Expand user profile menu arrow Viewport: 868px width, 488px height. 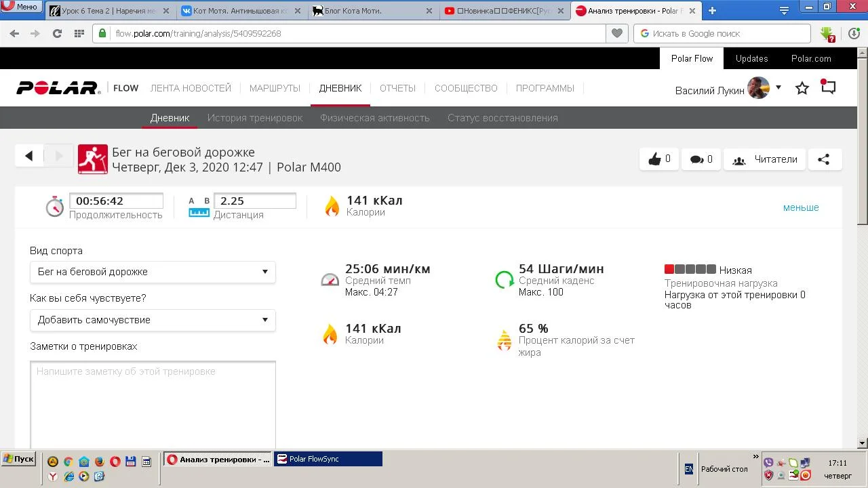coord(778,87)
